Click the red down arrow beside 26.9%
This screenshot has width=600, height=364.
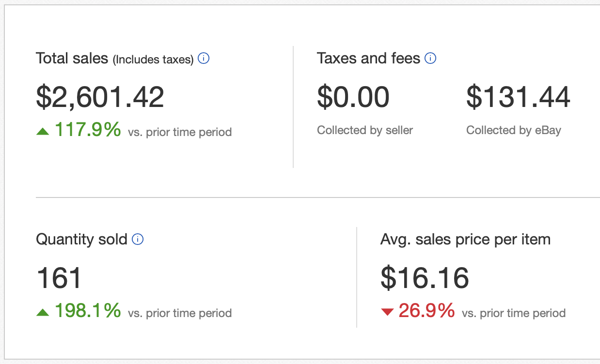pos(387,312)
